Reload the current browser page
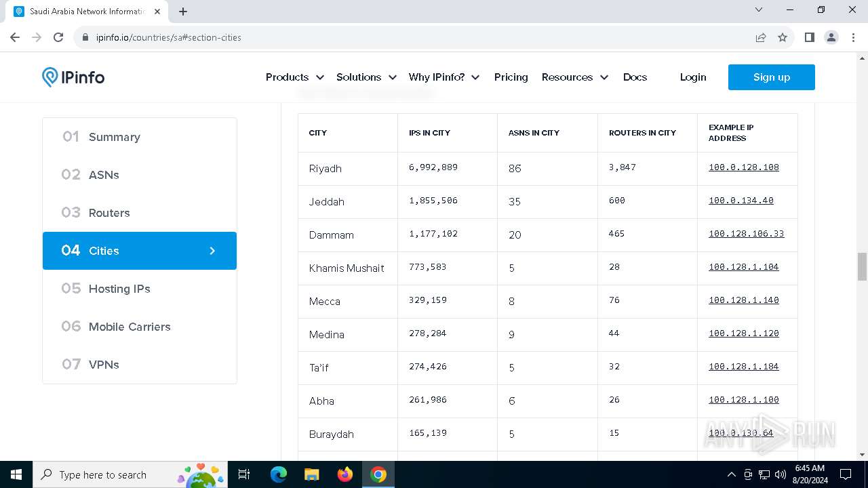The width and height of the screenshot is (868, 488). coord(58,37)
